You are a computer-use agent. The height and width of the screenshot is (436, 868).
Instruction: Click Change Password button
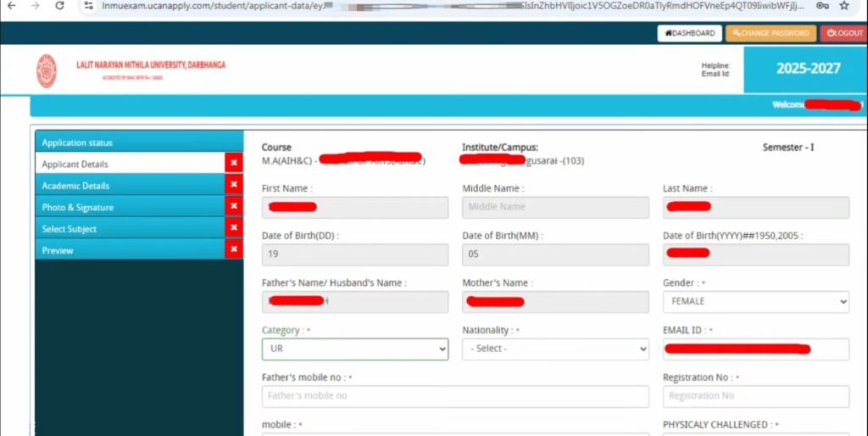[x=771, y=33]
